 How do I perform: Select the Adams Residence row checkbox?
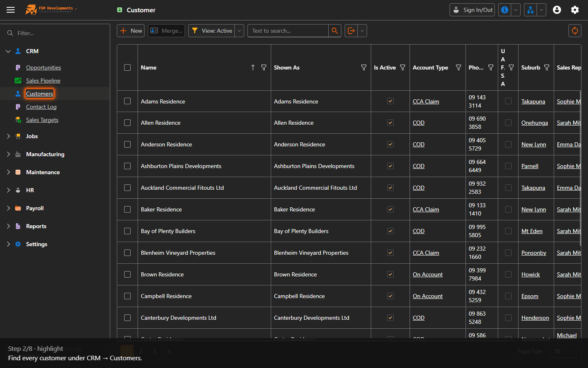(x=127, y=101)
